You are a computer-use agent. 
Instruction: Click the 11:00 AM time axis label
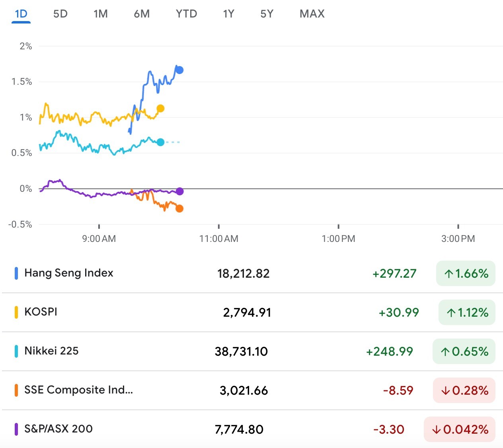pos(219,239)
